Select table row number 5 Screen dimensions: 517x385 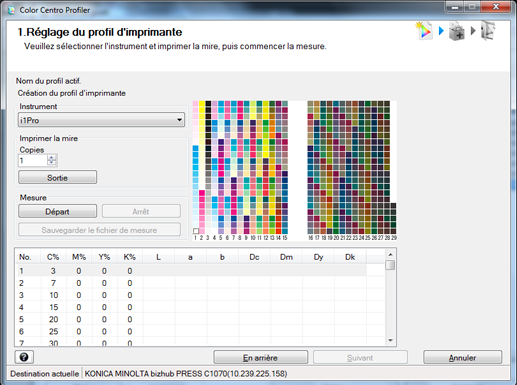(x=191, y=319)
